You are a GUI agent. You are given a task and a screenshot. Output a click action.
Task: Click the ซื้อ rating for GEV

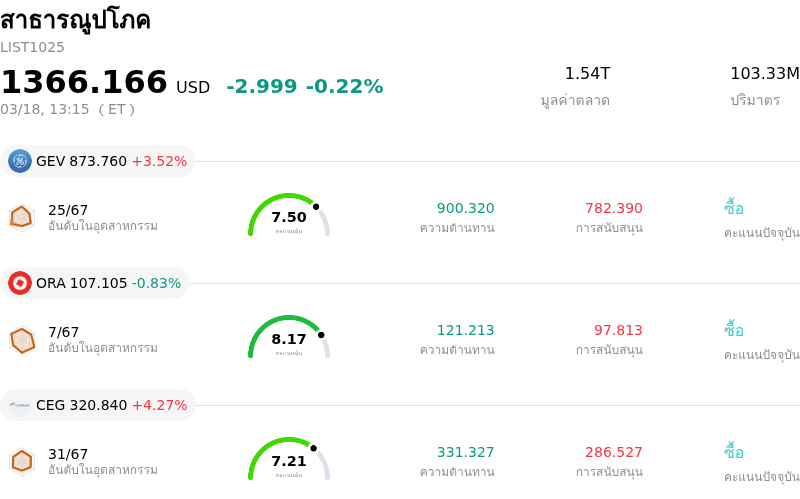point(734,208)
